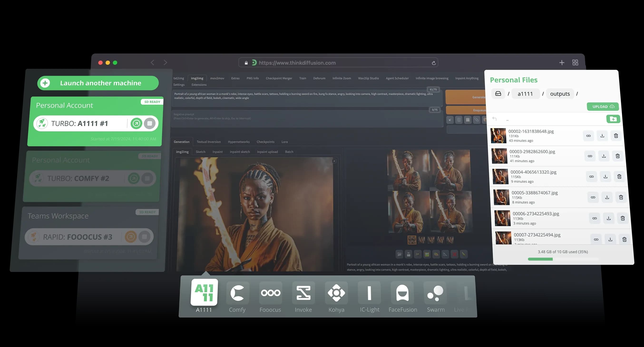Switch to the Lora tab
The height and width of the screenshot is (347, 644).
284,142
